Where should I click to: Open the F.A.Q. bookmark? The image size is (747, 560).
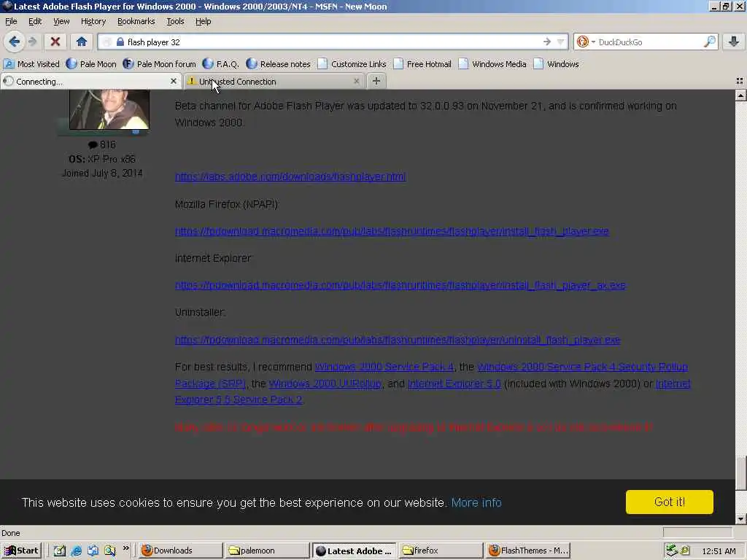(220, 64)
